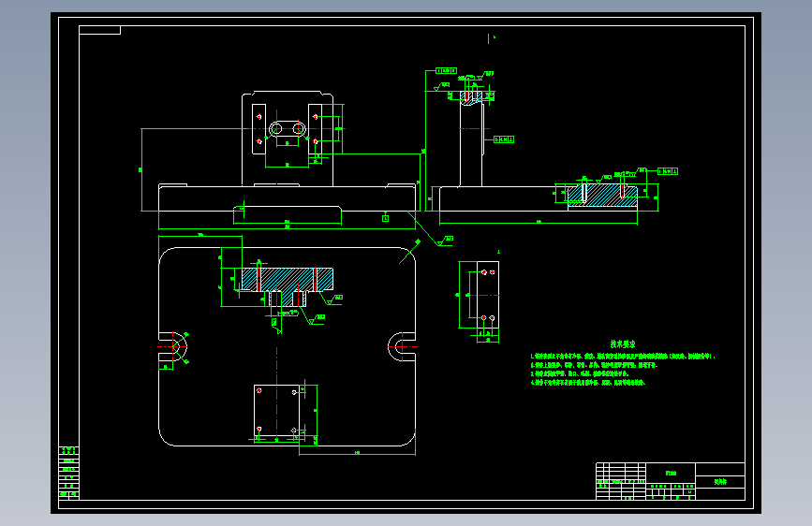Image resolution: width=812 pixels, height=526 pixels.
Task: Select the 技术要求 heading text
Action: pos(623,344)
